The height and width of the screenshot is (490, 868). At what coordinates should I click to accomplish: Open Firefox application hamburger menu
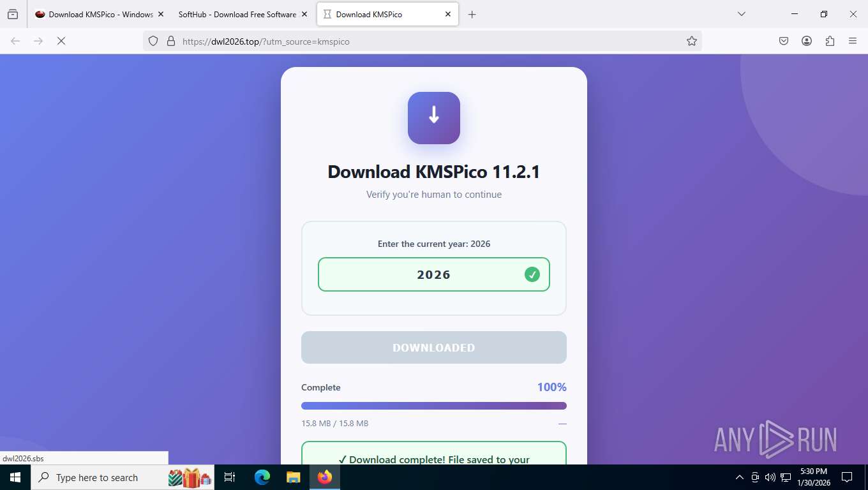coord(853,41)
